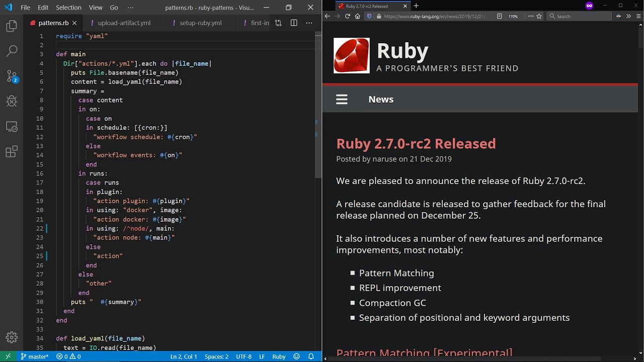Toggle Firefox reader view
This screenshot has width=644, height=362.
499,16
